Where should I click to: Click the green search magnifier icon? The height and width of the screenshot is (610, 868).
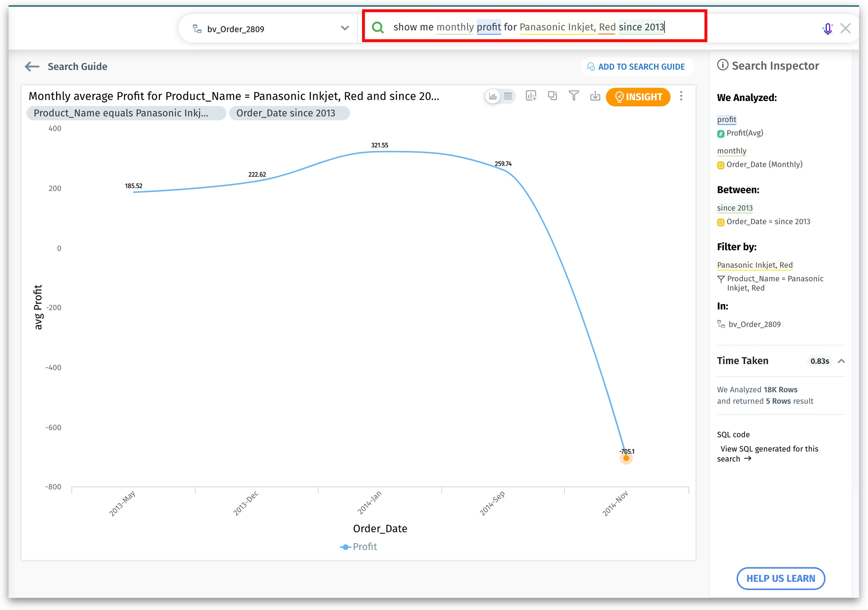click(x=377, y=27)
